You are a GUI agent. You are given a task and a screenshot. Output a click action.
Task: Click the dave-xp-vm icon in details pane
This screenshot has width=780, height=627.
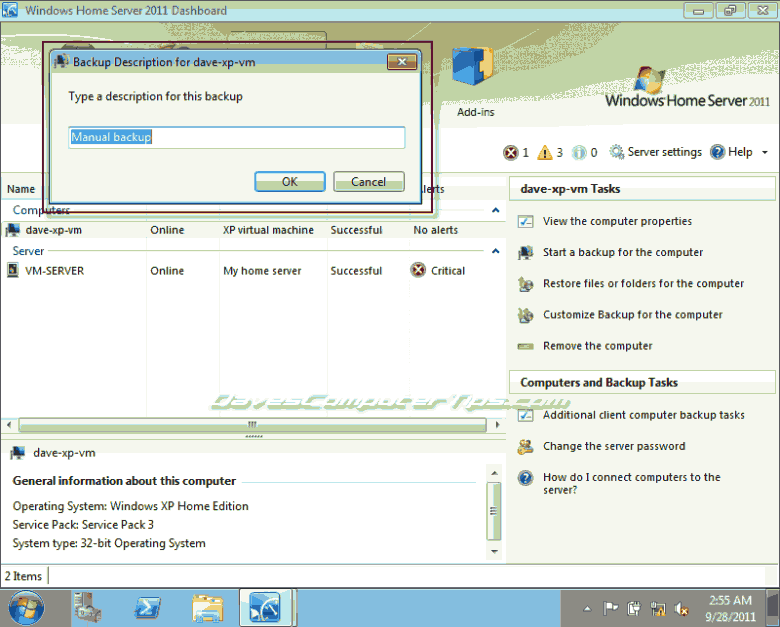(18, 453)
